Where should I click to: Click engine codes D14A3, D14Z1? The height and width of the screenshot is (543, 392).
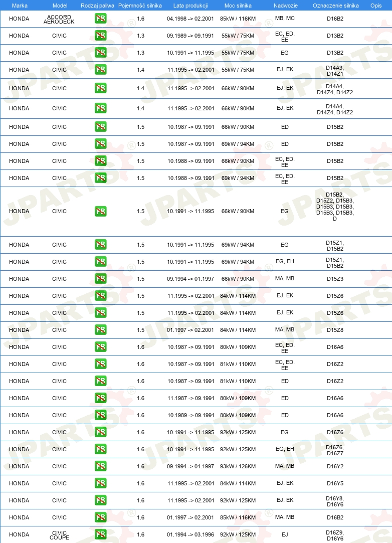click(x=335, y=71)
